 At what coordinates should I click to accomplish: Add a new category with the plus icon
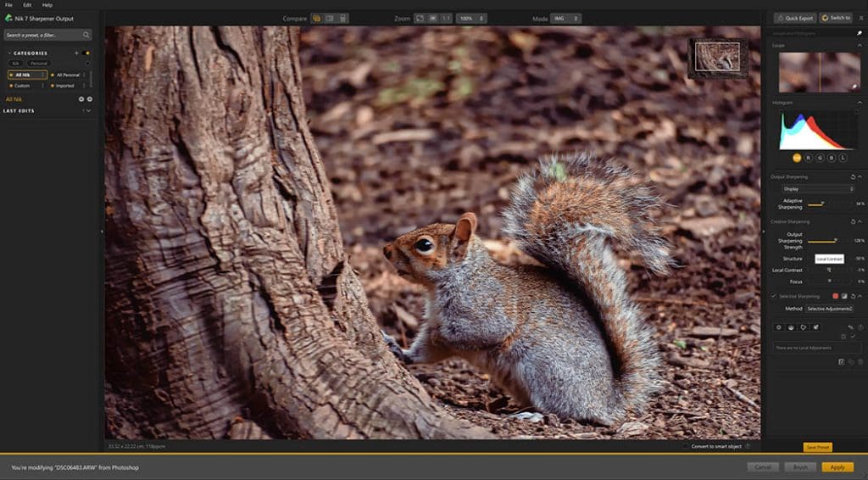pyautogui.click(x=76, y=53)
